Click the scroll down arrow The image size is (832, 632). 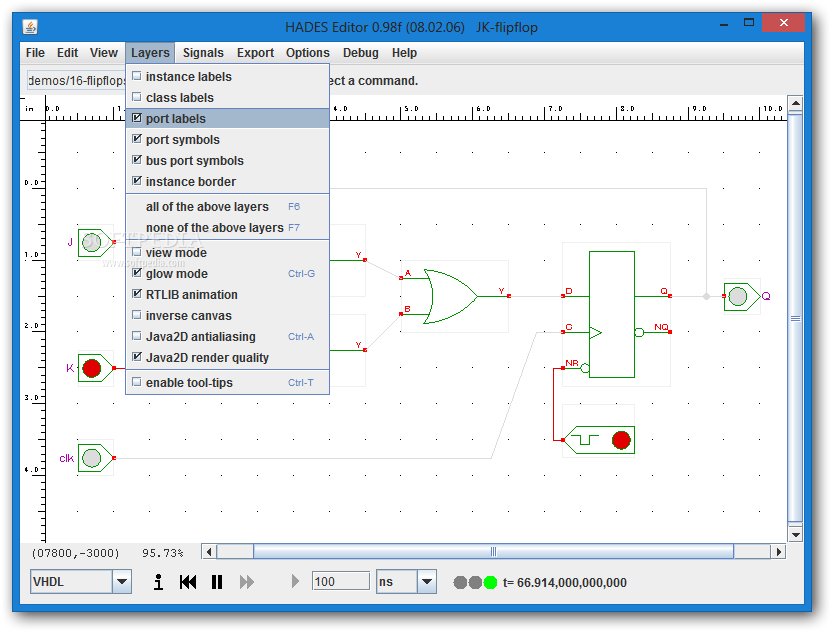coord(795,534)
